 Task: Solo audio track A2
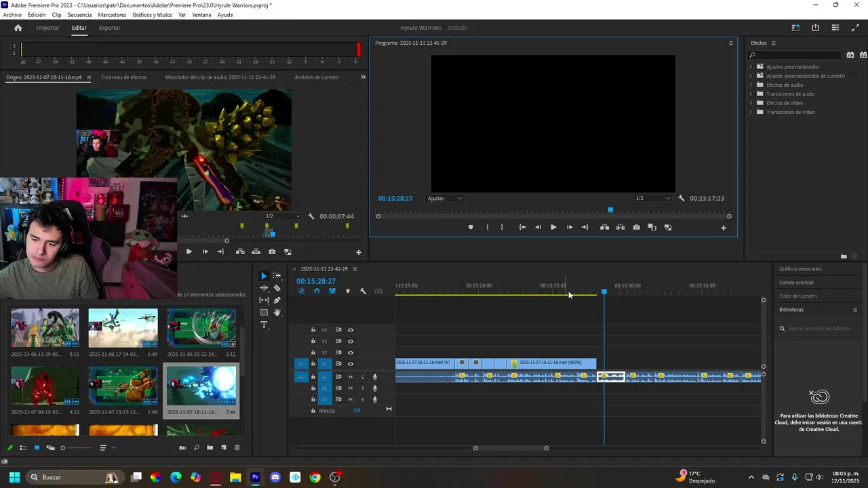[x=362, y=388]
